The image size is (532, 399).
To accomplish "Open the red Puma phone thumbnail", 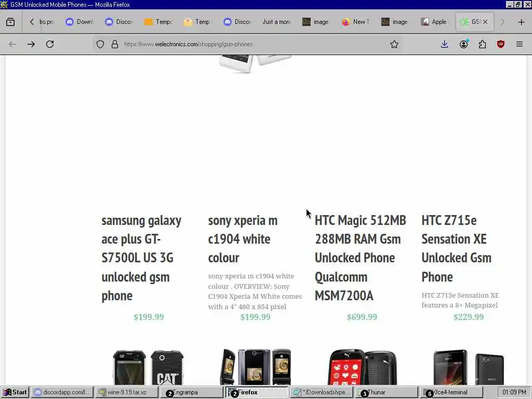I will [362, 366].
